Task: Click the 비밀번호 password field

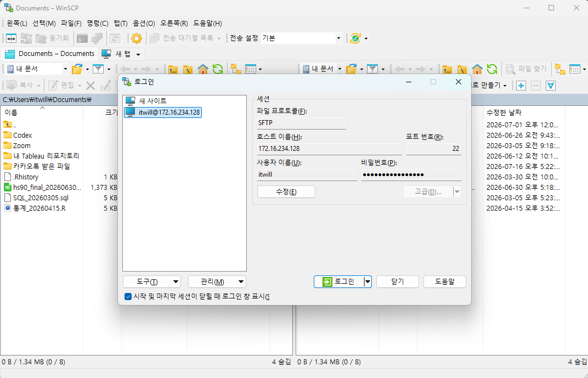Action: (411, 175)
